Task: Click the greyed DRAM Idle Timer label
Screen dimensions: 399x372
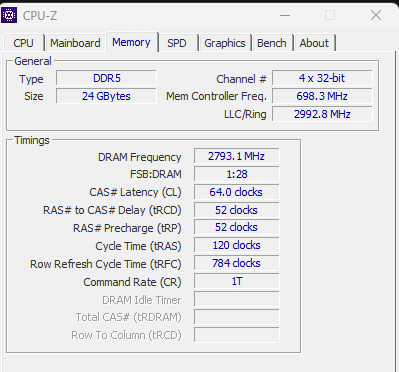Action: coord(142,300)
